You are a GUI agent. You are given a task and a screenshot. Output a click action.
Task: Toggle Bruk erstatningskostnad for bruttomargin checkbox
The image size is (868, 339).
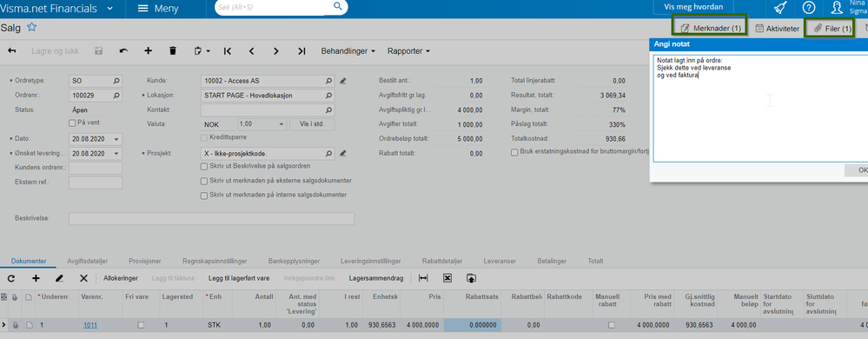click(x=514, y=152)
